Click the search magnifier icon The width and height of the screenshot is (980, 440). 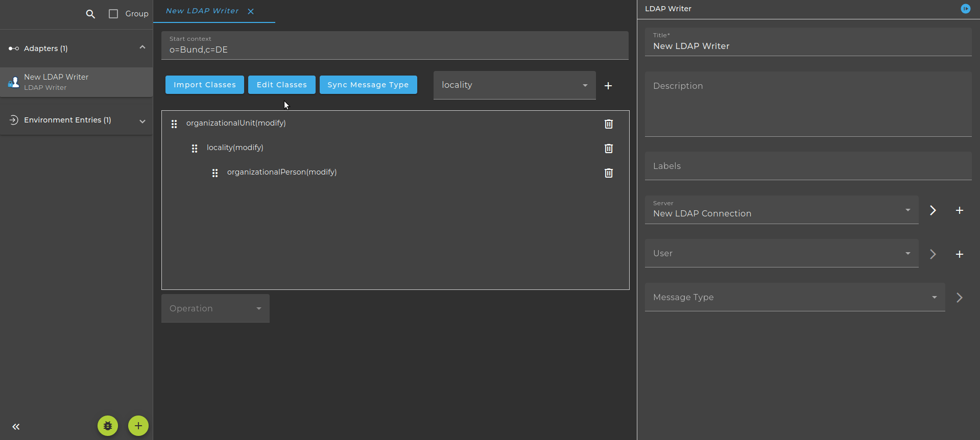pos(90,14)
